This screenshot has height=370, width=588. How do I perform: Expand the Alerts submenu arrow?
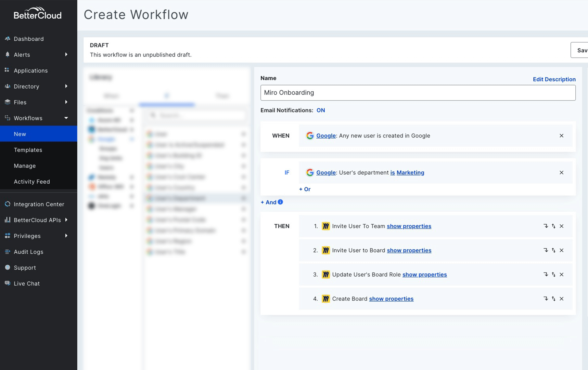tap(66, 54)
